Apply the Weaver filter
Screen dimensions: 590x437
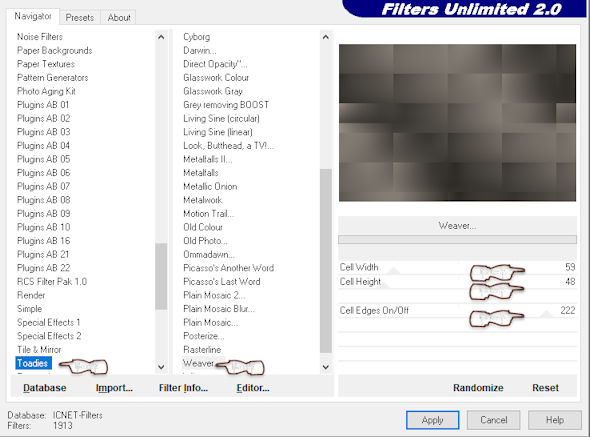click(433, 420)
